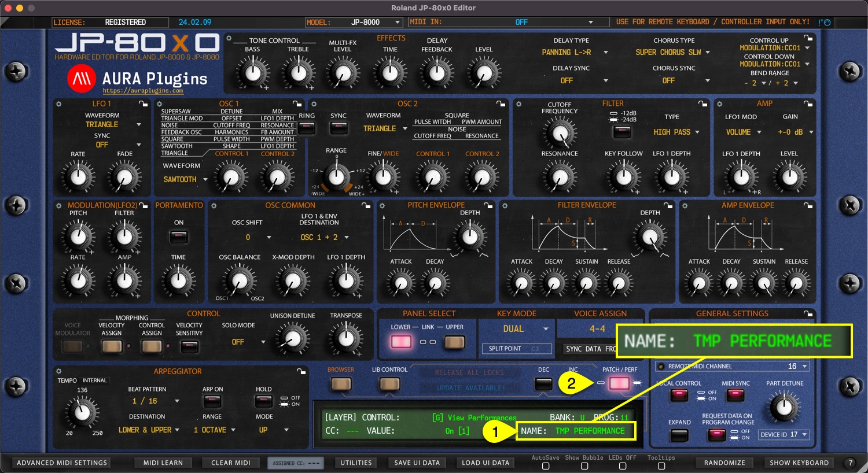This screenshot has width=868, height=473.
Task: Click SHOW KEYBOARD button
Action: [x=799, y=463]
